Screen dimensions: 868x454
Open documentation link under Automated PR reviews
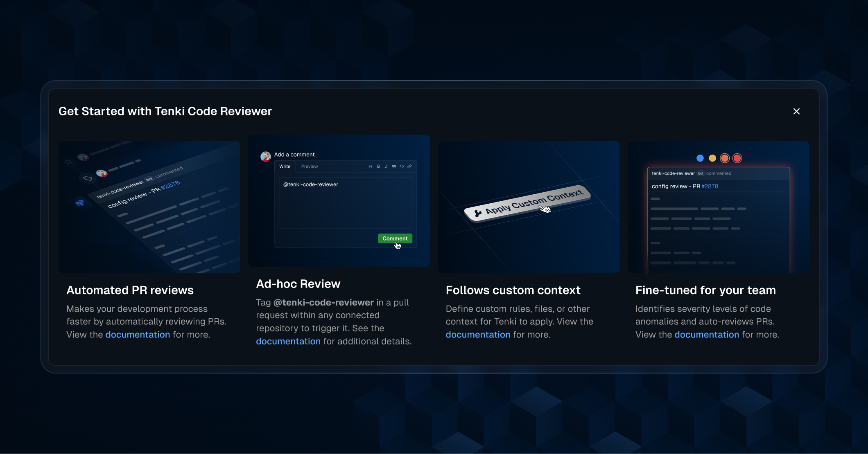coord(138,335)
